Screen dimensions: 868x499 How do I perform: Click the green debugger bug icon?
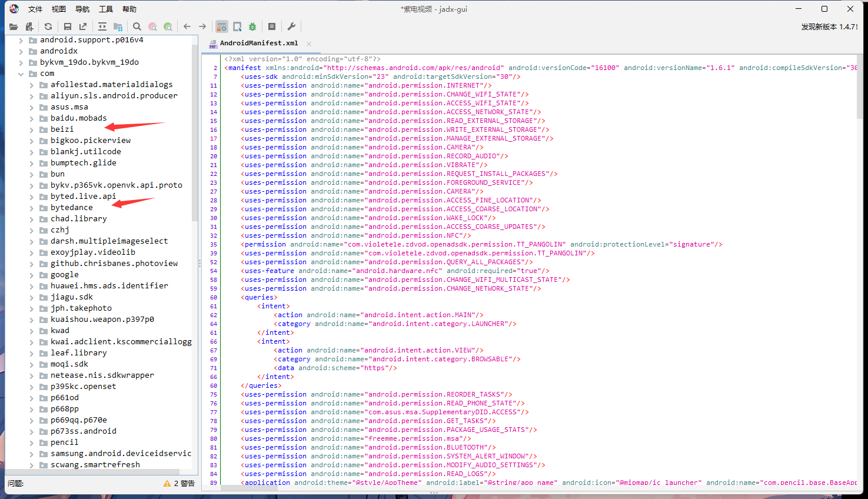coord(252,26)
